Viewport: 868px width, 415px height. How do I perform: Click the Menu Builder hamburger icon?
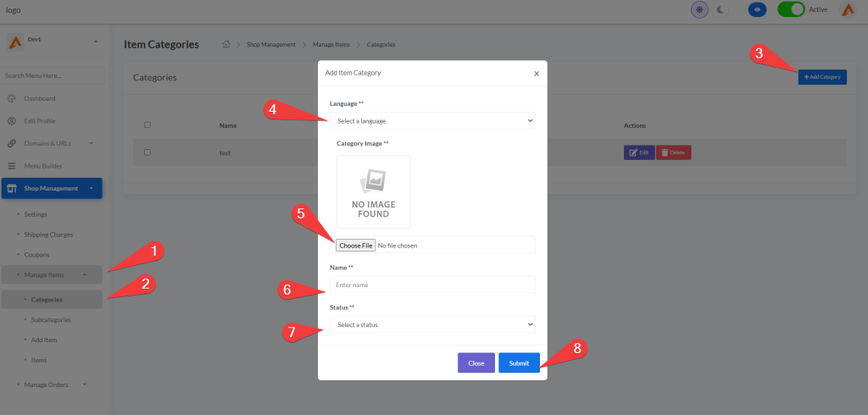pyautogui.click(x=12, y=166)
